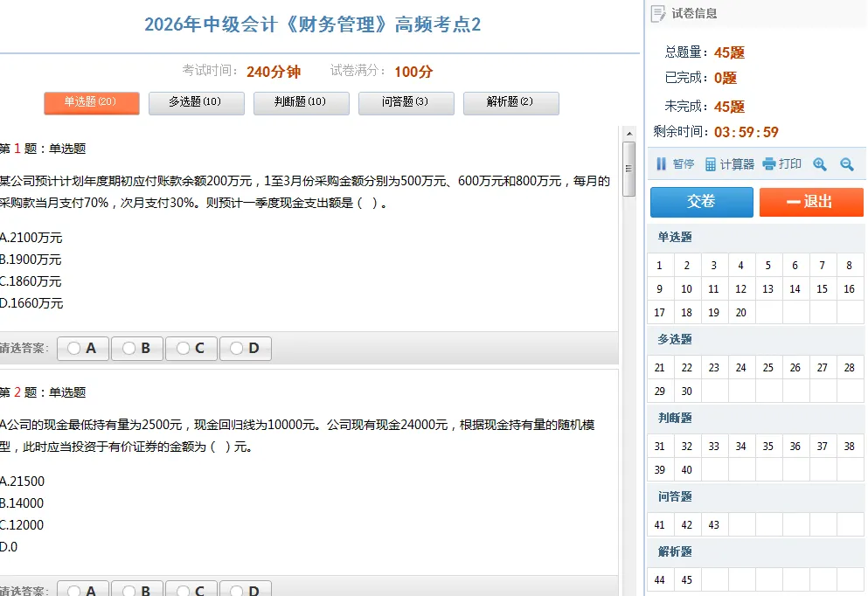
Task: Go to question 3 in grid
Action: 714,266
